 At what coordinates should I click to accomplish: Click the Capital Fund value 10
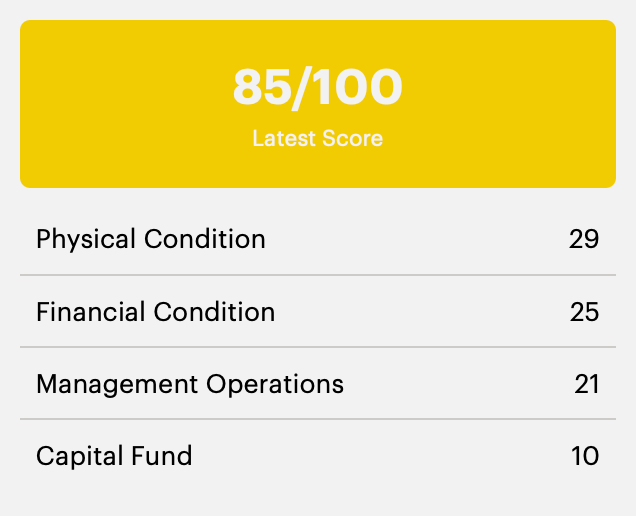point(585,456)
